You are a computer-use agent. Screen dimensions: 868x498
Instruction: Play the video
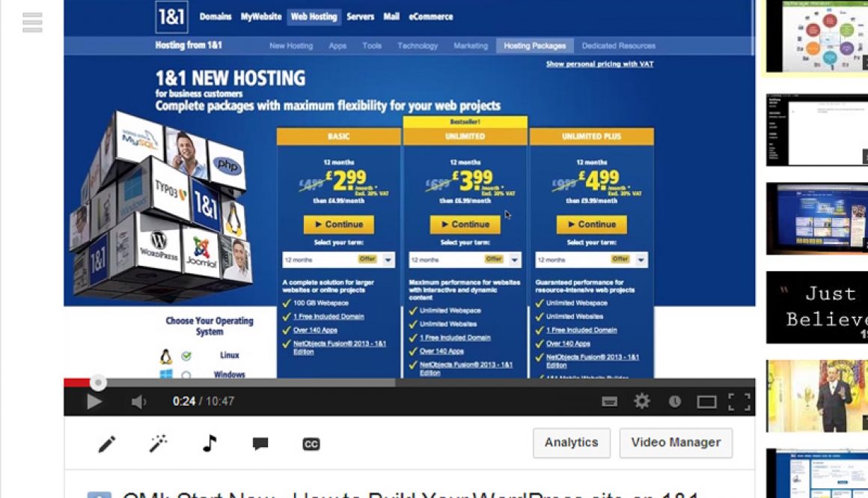pyautogui.click(x=94, y=401)
